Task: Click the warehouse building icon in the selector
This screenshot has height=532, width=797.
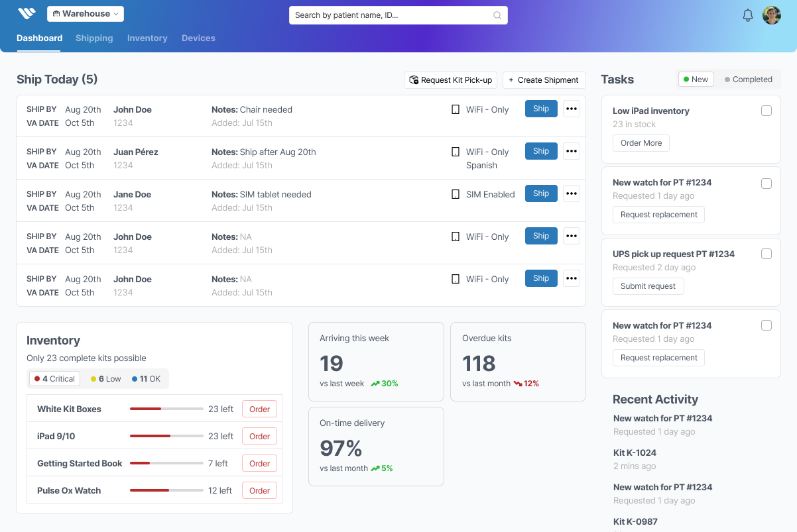Action: (x=57, y=13)
